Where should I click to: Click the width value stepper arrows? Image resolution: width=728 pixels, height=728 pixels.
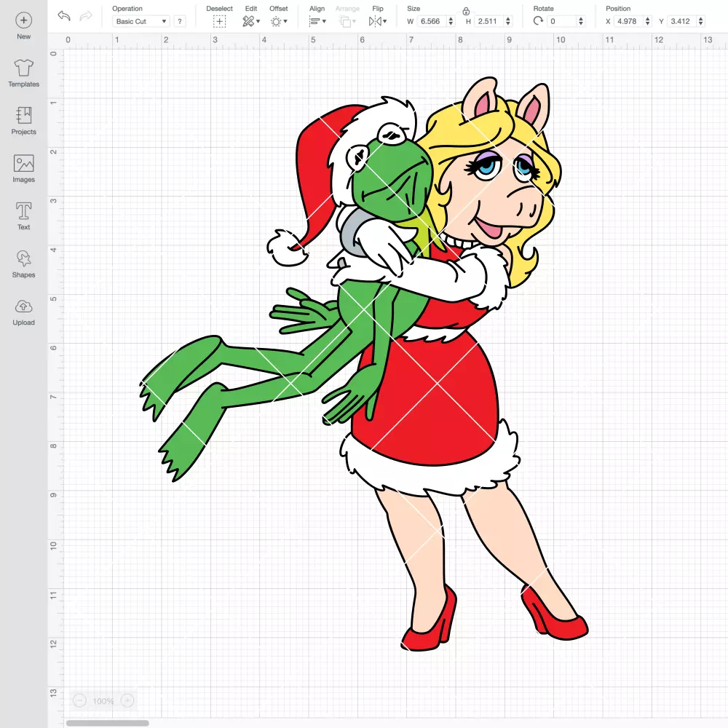[451, 21]
